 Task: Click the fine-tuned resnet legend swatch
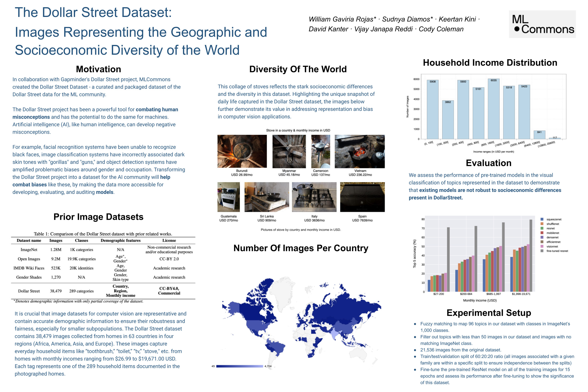[x=542, y=251]
